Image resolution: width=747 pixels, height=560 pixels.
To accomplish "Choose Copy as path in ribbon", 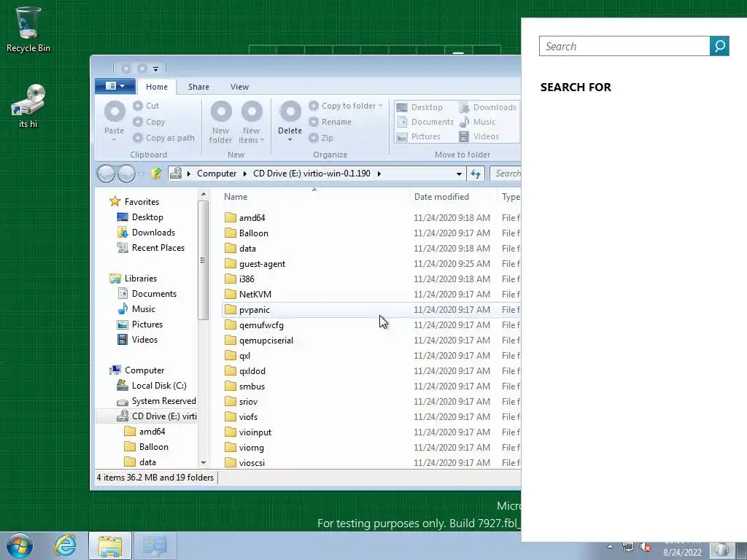I will (x=163, y=138).
